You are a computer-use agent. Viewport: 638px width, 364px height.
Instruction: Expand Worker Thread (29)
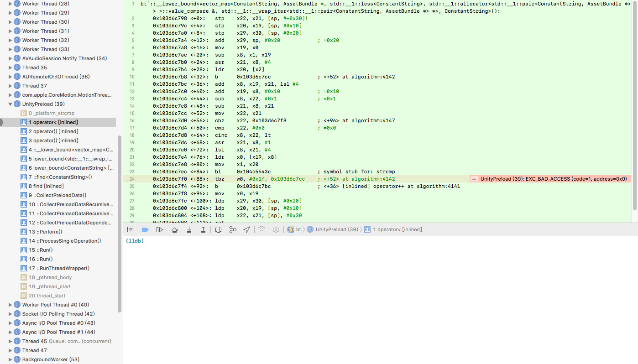pos(10,13)
